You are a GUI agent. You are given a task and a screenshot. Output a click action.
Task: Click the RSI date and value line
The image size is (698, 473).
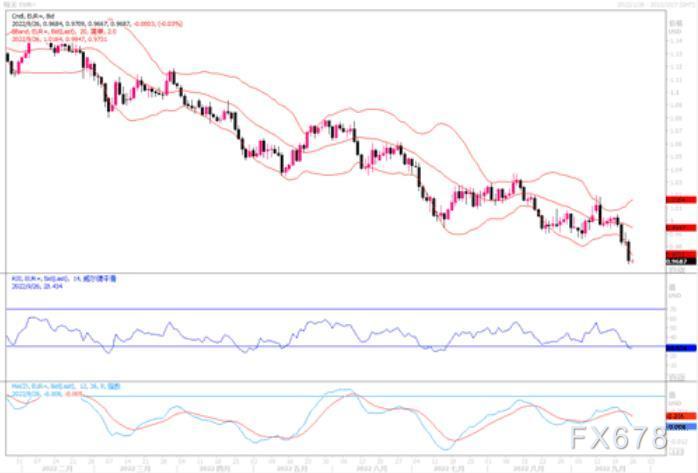point(37,287)
